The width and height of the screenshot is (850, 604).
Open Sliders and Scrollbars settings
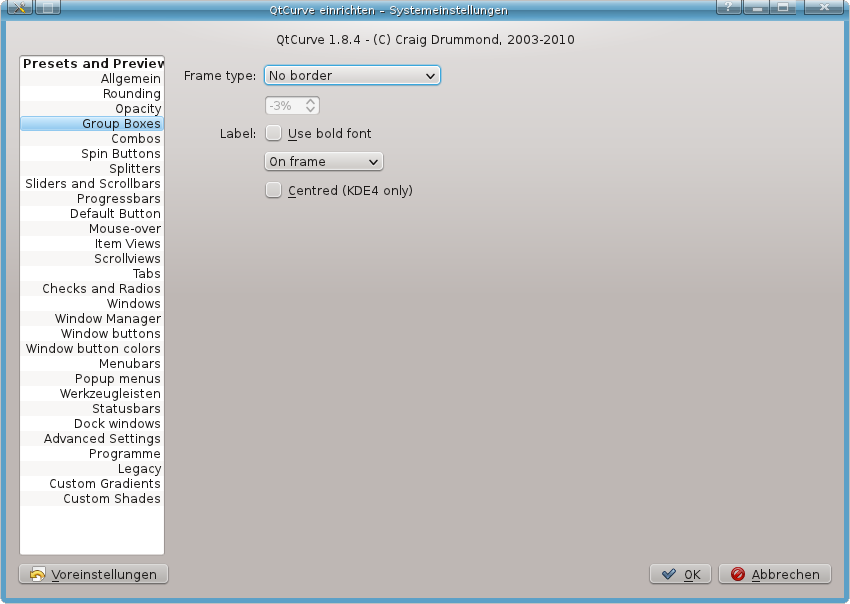pos(92,184)
